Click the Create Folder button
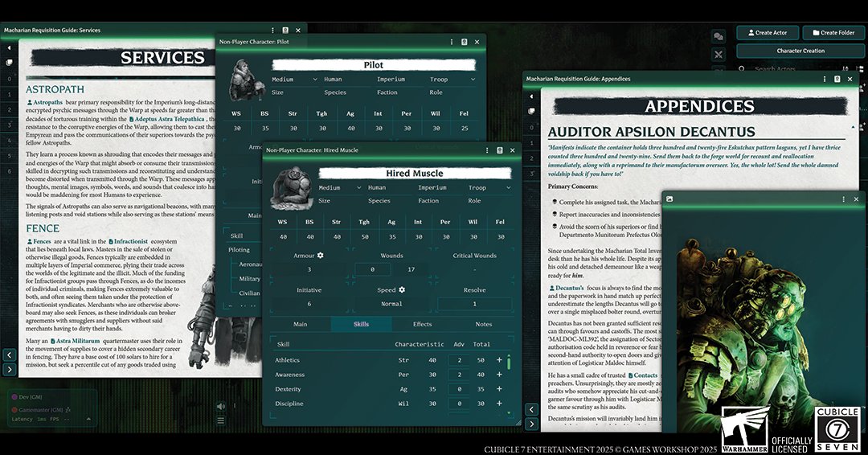 click(x=833, y=33)
